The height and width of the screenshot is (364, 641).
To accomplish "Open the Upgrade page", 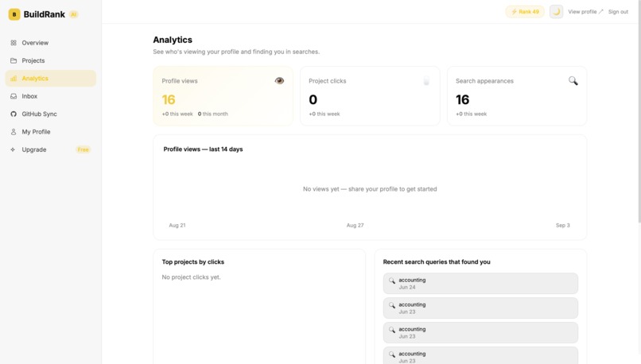I will [51, 149].
